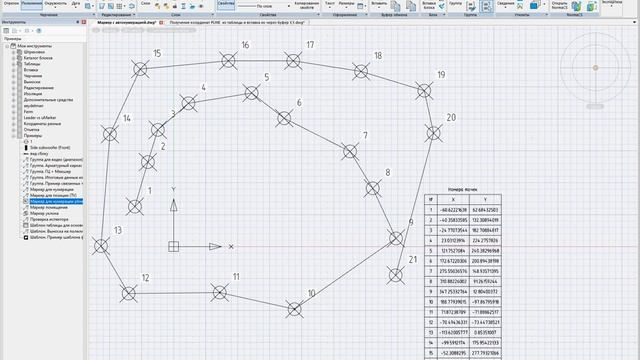Select Маркер уклона tree item
This screenshot has width=640, height=360.
[44, 213]
